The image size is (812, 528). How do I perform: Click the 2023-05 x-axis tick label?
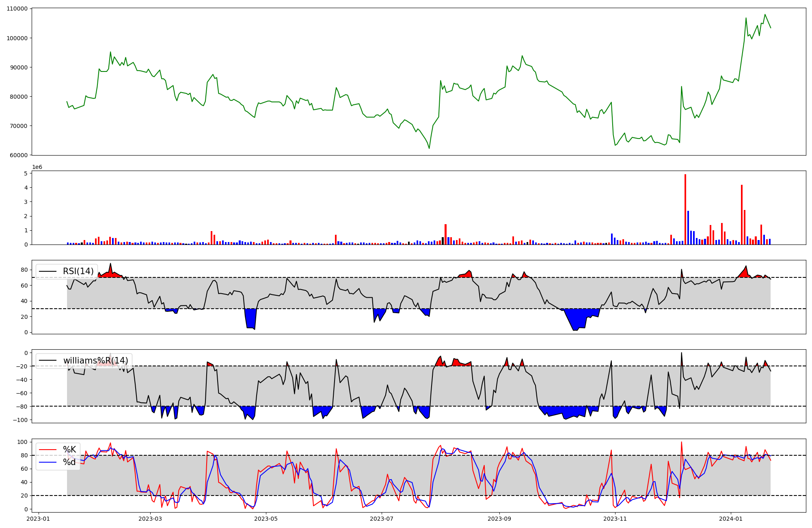tap(266, 519)
